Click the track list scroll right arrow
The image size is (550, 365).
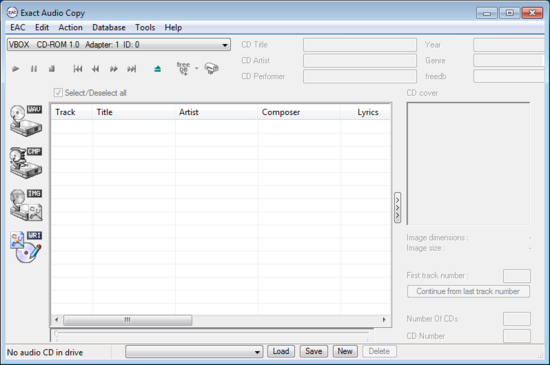pos(384,320)
